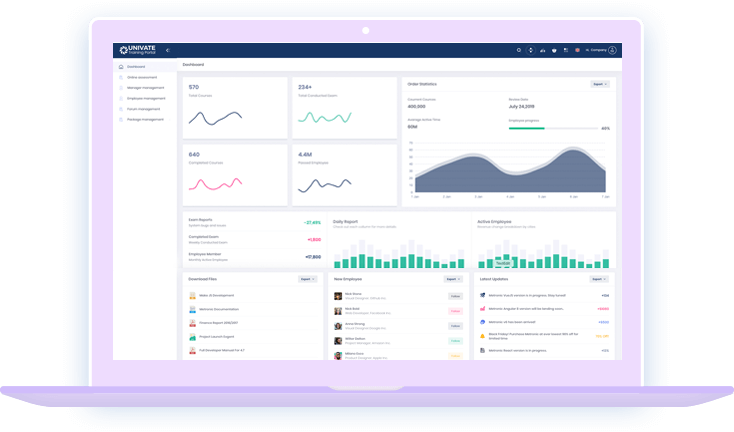Click the Metronic Documentation file icon

coord(191,310)
